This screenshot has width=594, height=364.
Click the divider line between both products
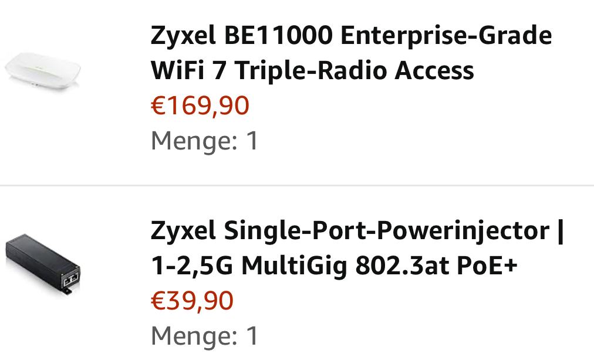[x=297, y=185]
